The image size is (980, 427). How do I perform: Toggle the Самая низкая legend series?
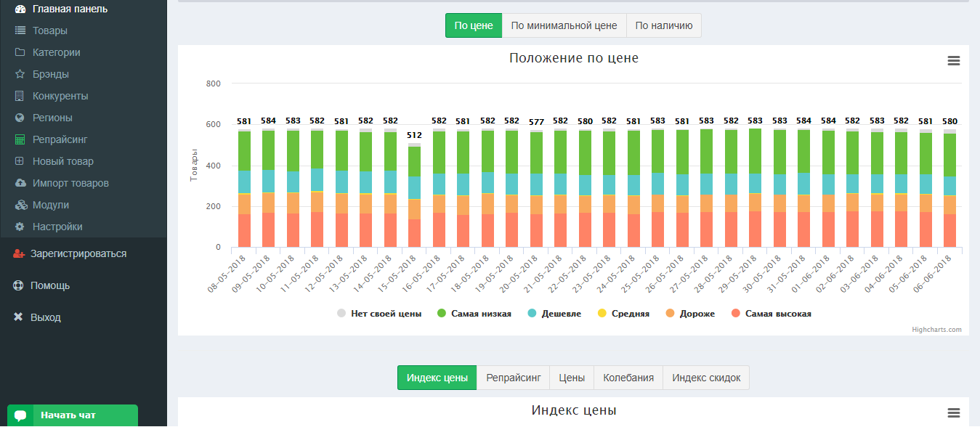[481, 314]
